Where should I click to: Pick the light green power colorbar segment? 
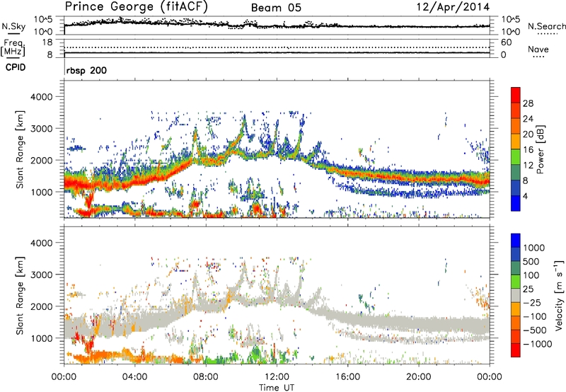tap(516, 157)
